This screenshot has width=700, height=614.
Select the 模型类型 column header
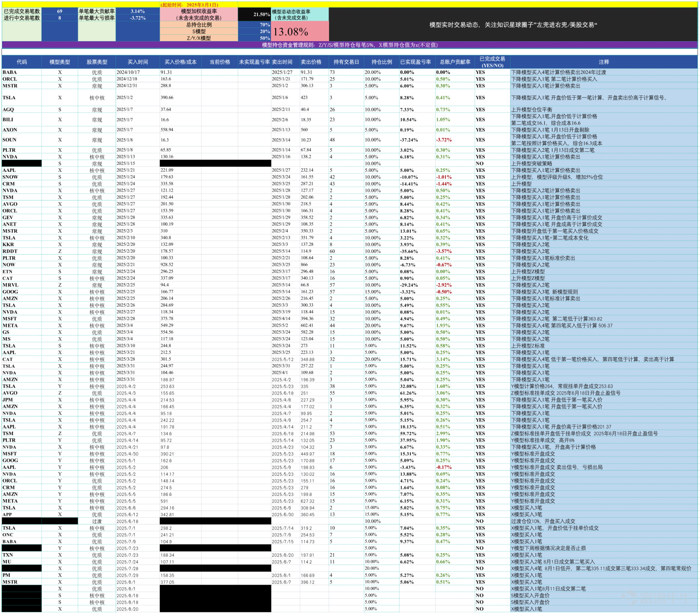point(60,62)
